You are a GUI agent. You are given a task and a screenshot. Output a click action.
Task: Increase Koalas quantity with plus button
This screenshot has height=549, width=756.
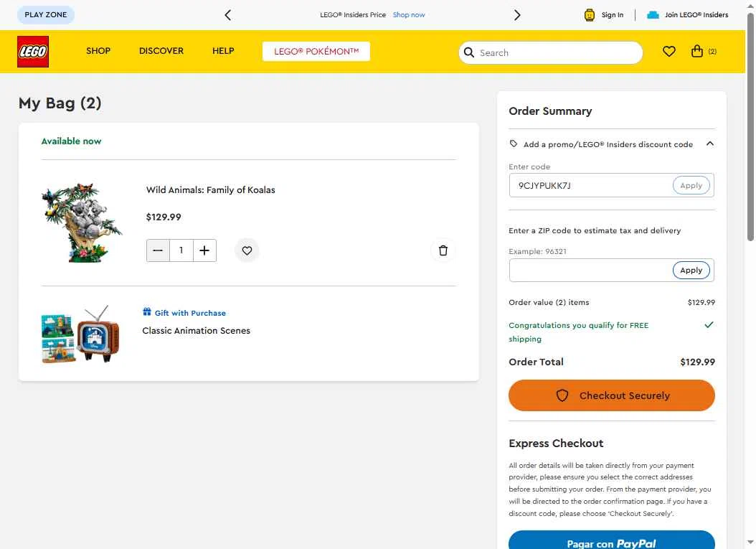point(204,250)
